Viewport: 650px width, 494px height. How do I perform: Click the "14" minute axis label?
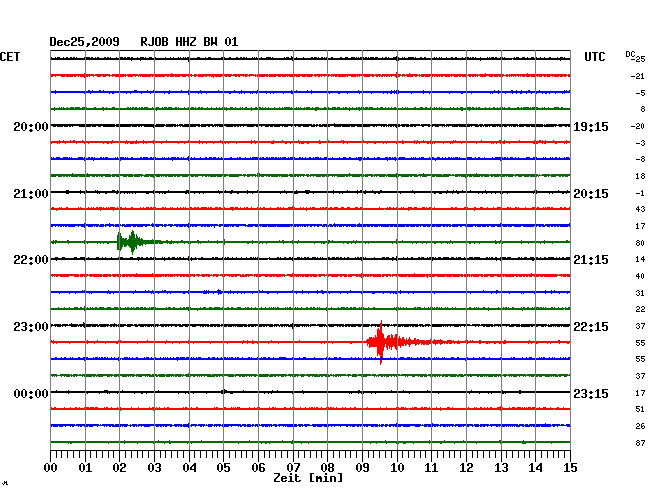[x=536, y=468]
